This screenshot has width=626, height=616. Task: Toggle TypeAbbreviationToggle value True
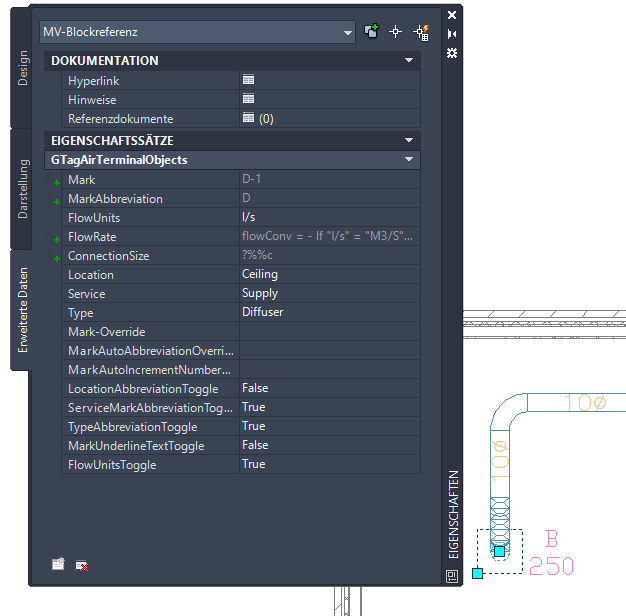[x=330, y=426]
